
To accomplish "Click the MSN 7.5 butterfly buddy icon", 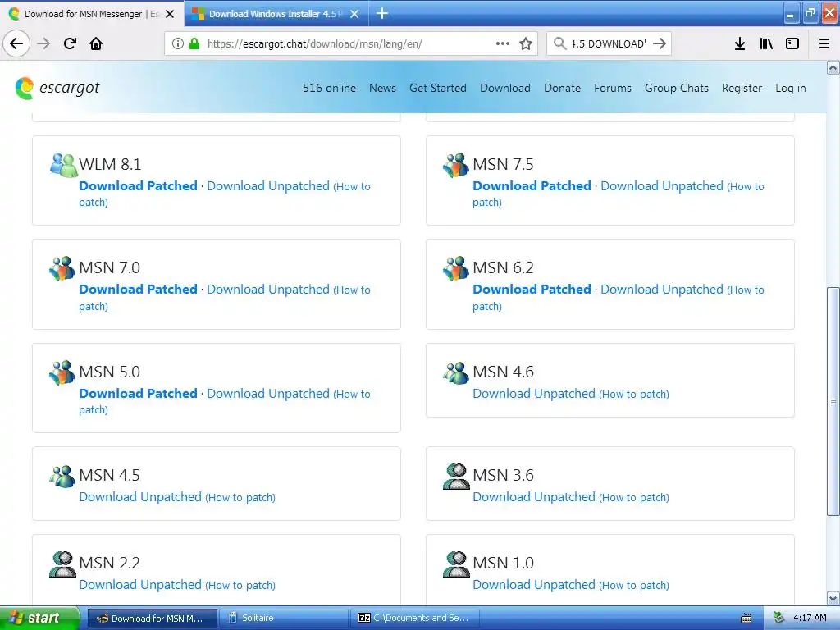I will tap(456, 165).
